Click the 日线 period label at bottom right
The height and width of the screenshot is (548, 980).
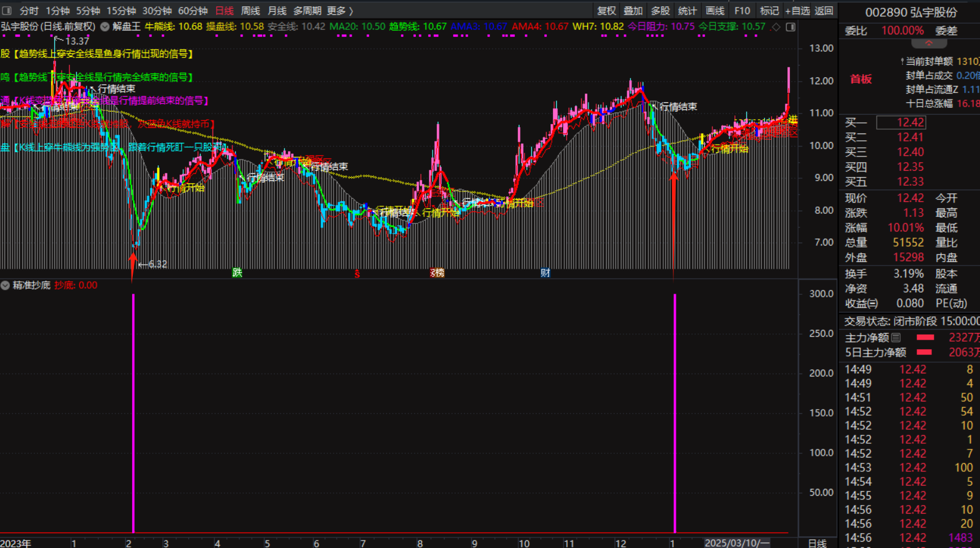817,543
